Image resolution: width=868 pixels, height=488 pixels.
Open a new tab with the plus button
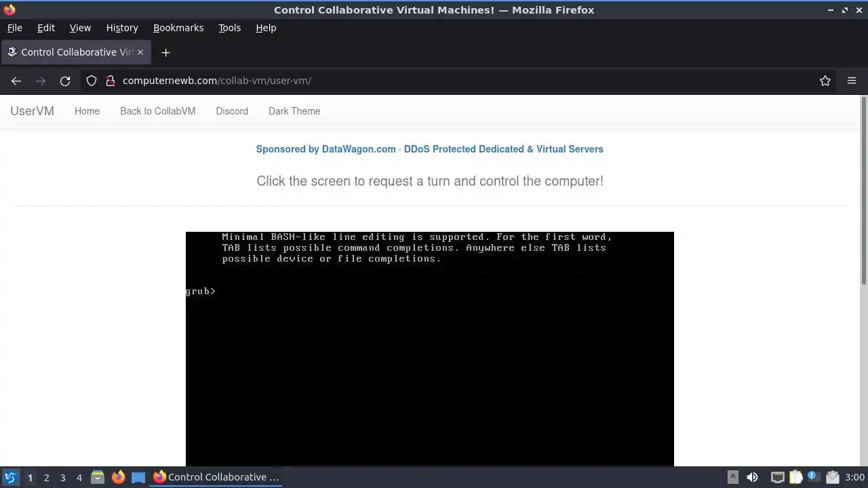click(165, 52)
